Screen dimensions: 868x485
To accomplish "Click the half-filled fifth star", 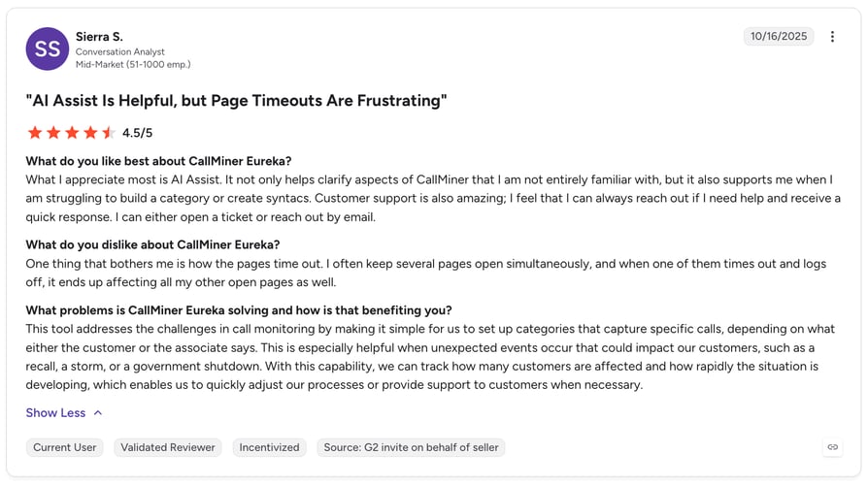I will [x=109, y=133].
